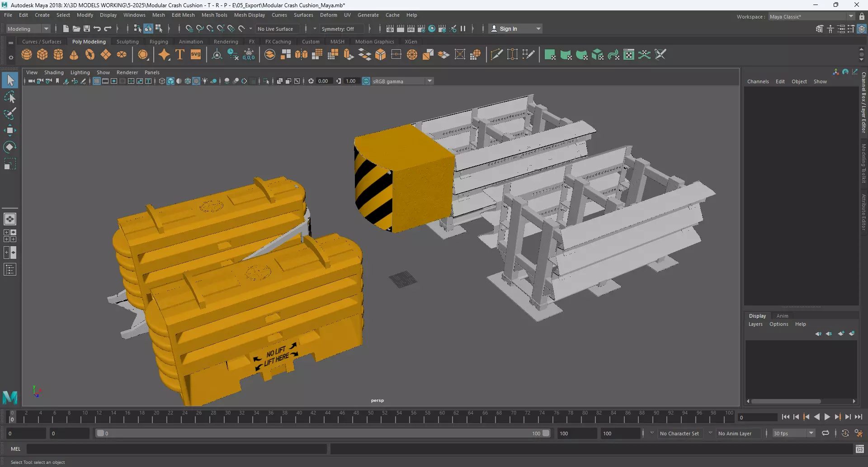Screen dimensions: 868x467
Task: Click the Multi-Cut tool shelf icon
Action: (x=497, y=55)
